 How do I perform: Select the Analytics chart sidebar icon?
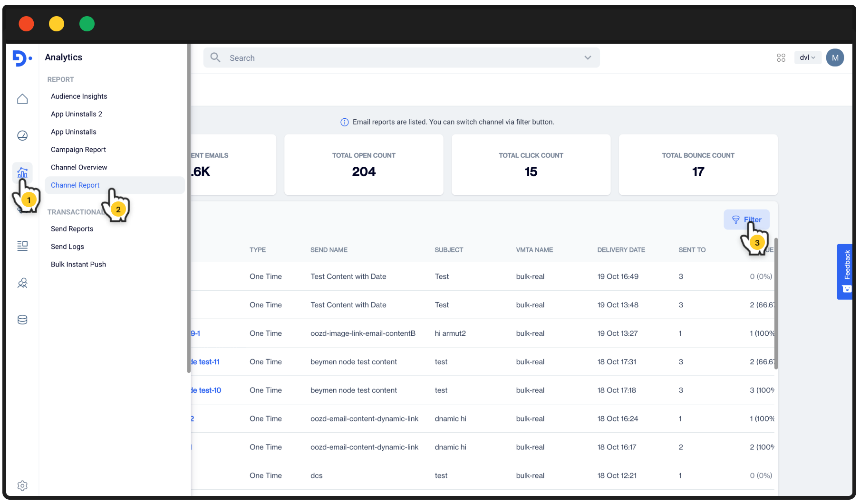click(22, 172)
